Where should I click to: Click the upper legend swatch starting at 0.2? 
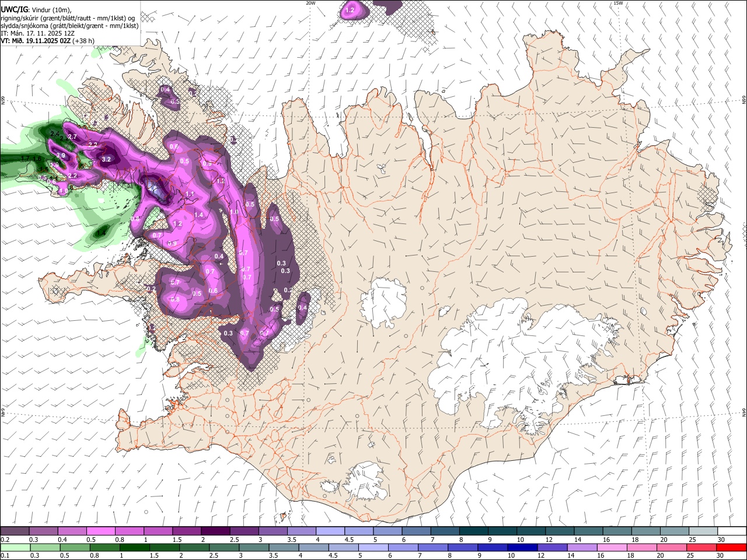15,531
